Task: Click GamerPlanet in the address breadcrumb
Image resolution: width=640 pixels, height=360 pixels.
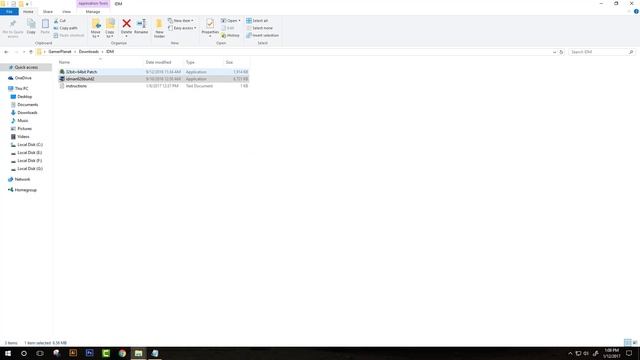Action: point(60,52)
